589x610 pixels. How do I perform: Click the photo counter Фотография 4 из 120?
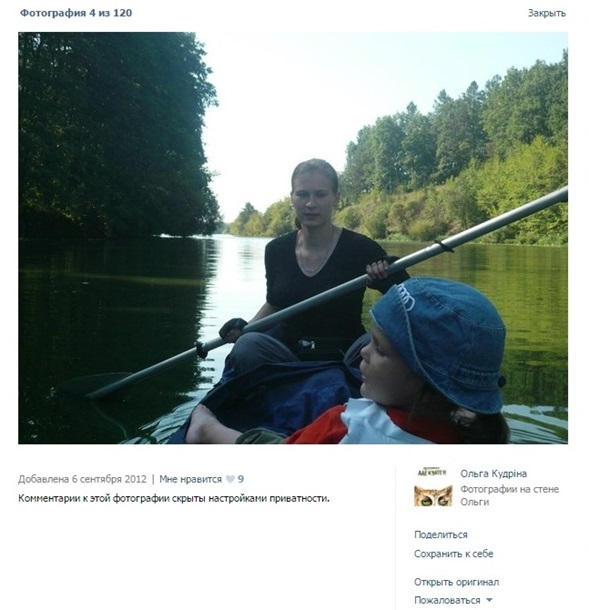coord(76,13)
